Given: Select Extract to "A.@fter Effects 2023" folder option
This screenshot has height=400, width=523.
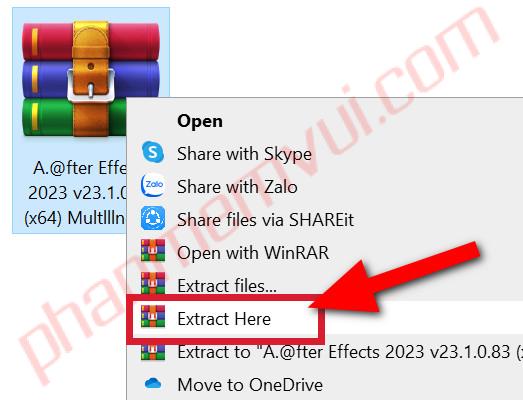Looking at the screenshot, I should pyautogui.click(x=350, y=352).
